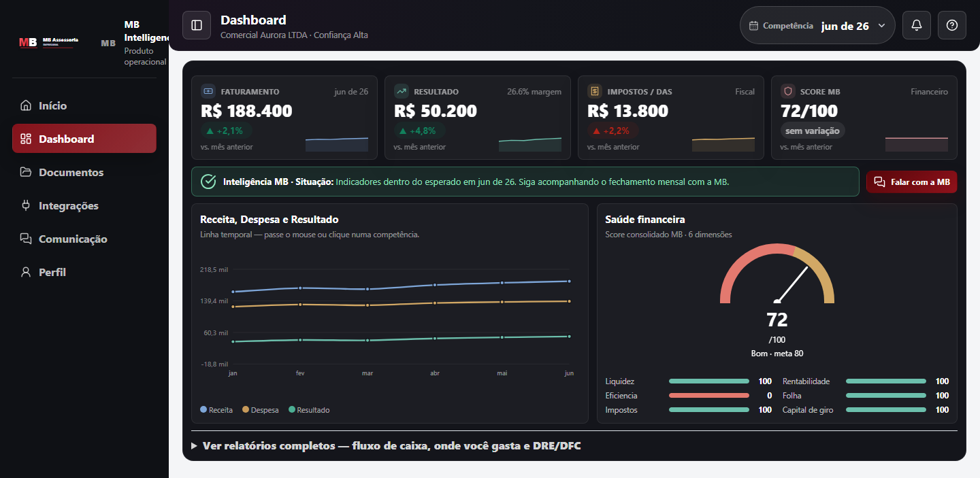The width and height of the screenshot is (980, 478).
Task: Click the Fiscal label on Impostos card
Action: pyautogui.click(x=745, y=92)
